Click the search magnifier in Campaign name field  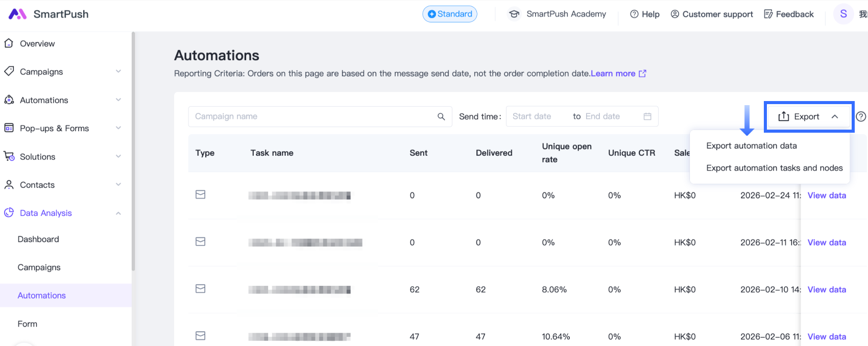pyautogui.click(x=441, y=117)
